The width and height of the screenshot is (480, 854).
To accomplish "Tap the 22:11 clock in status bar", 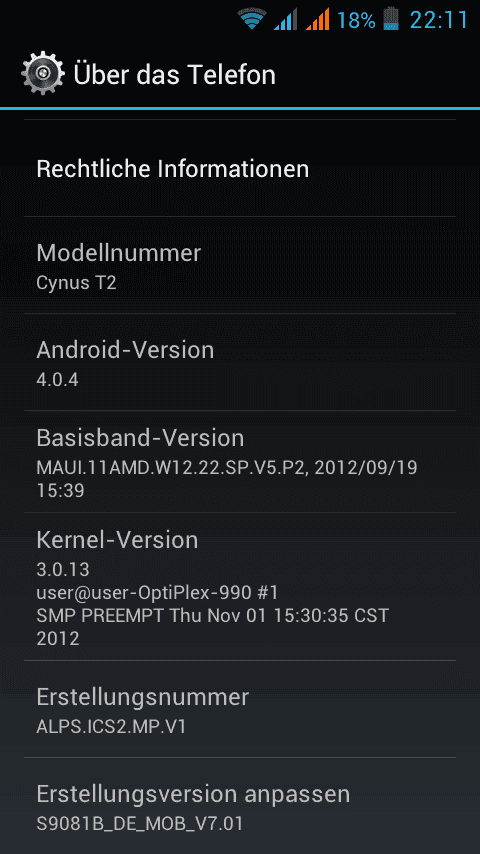I will coord(438,20).
